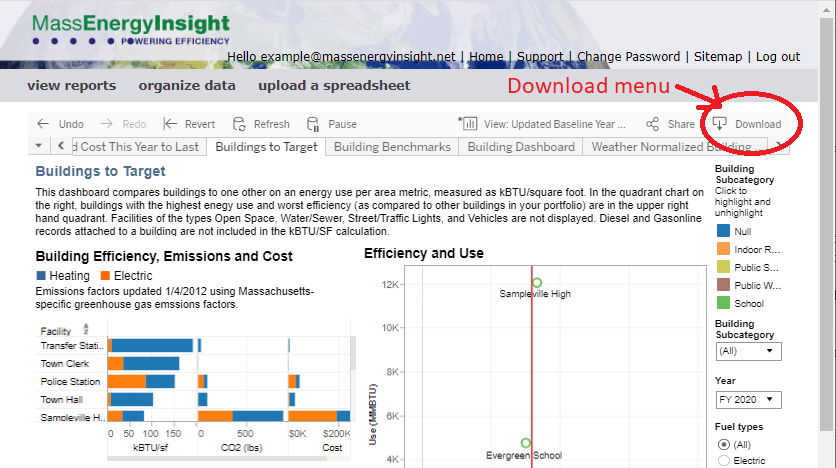
Task: Select the Police Station facility row
Action: pos(72,382)
